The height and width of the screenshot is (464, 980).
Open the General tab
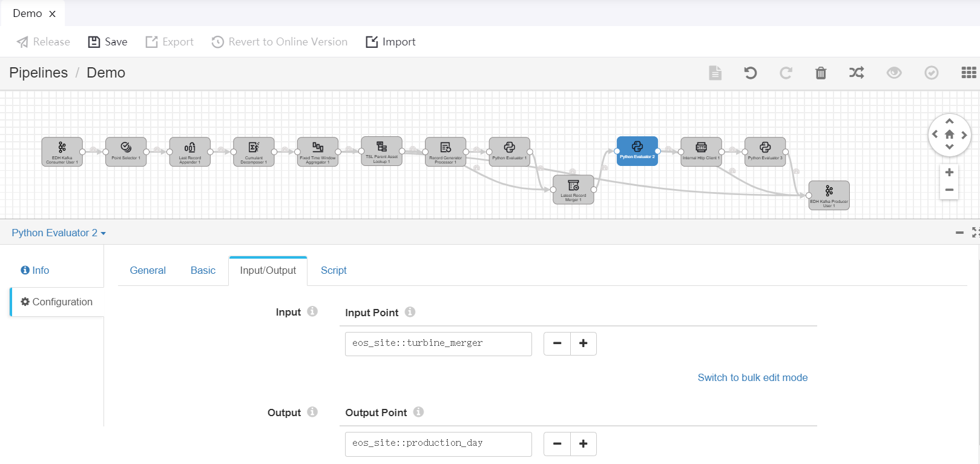(x=148, y=271)
